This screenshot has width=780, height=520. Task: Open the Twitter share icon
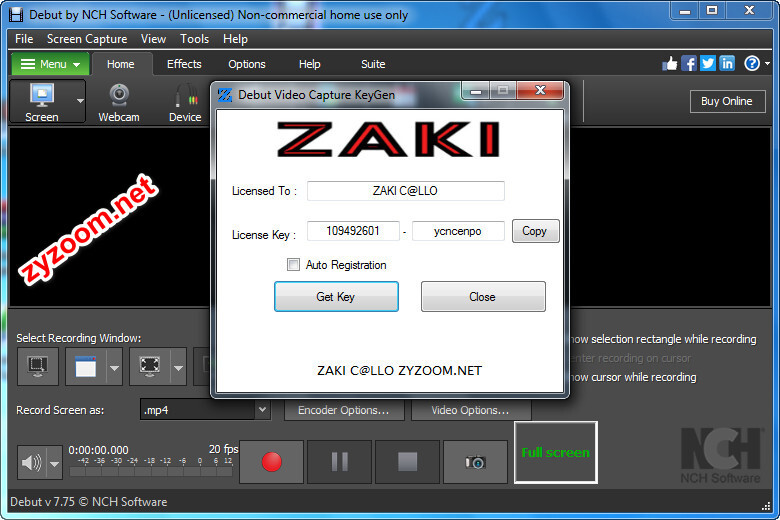click(708, 63)
